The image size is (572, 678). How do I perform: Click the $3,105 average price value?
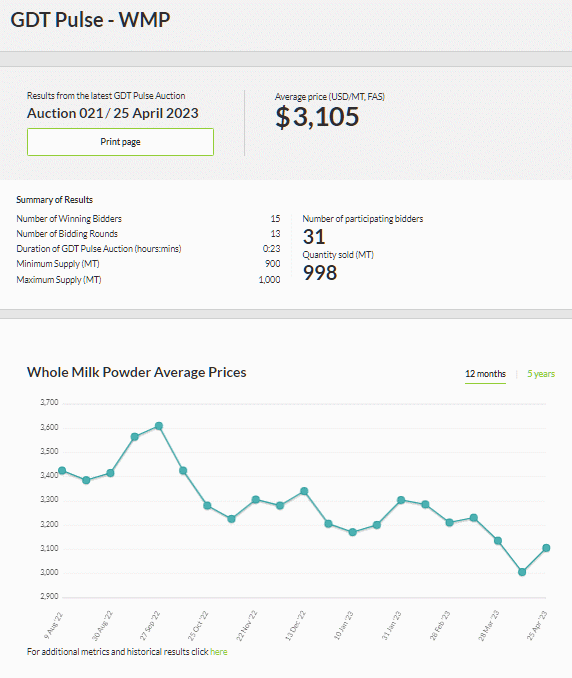317,117
